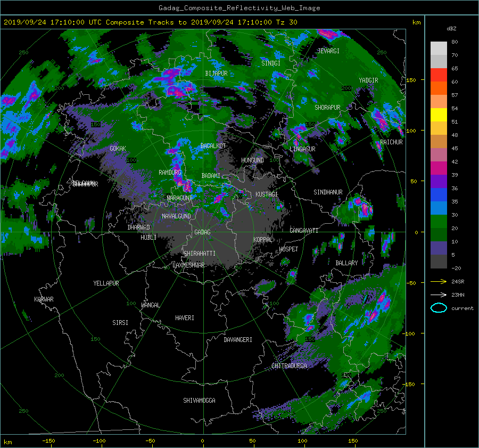Image resolution: width=479 pixels, height=448 pixels.
Task: Click the HUNGUND city label
Action: [x=252, y=160]
